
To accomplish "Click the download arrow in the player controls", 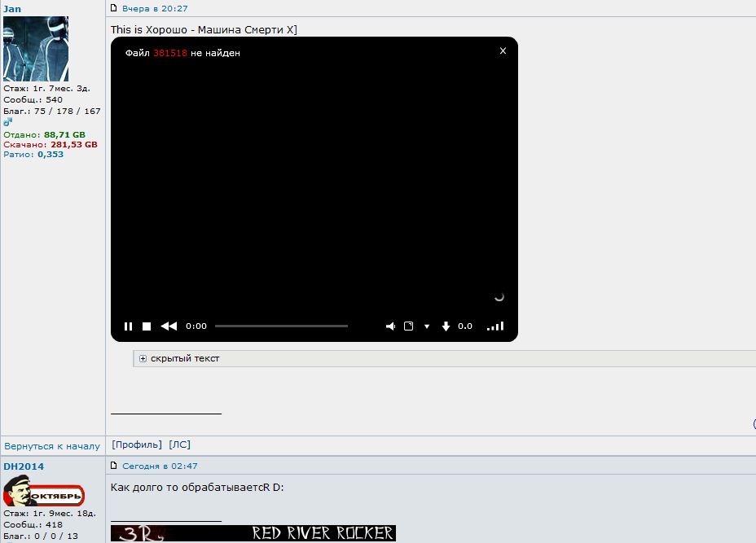I will tap(445, 326).
